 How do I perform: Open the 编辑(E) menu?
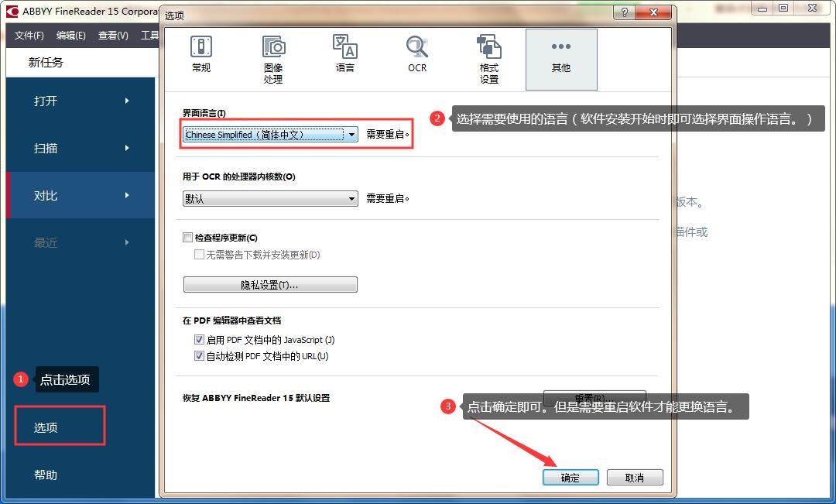point(71,35)
